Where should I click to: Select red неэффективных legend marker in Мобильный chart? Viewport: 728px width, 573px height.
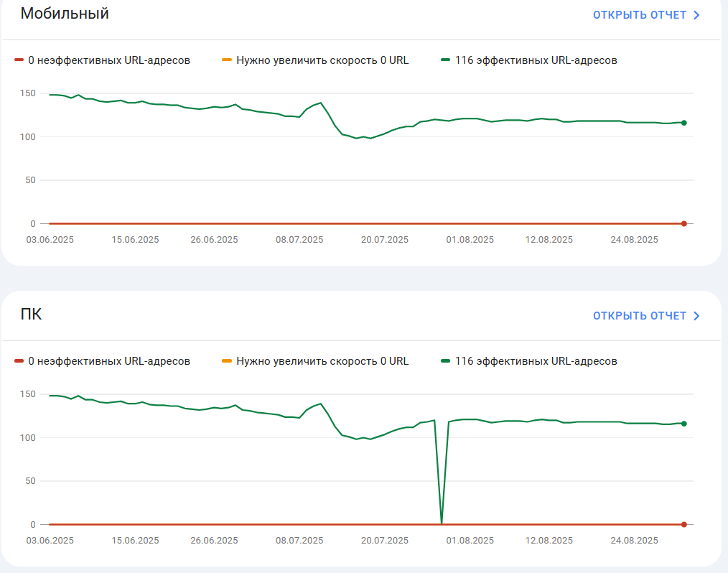pyautogui.click(x=19, y=60)
